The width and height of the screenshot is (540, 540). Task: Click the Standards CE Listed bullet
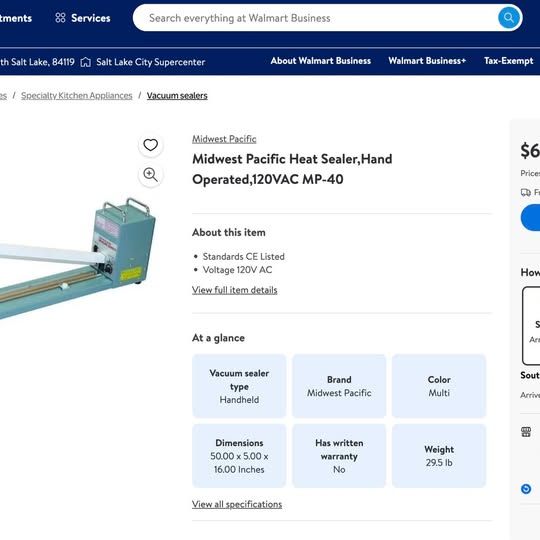(x=243, y=257)
